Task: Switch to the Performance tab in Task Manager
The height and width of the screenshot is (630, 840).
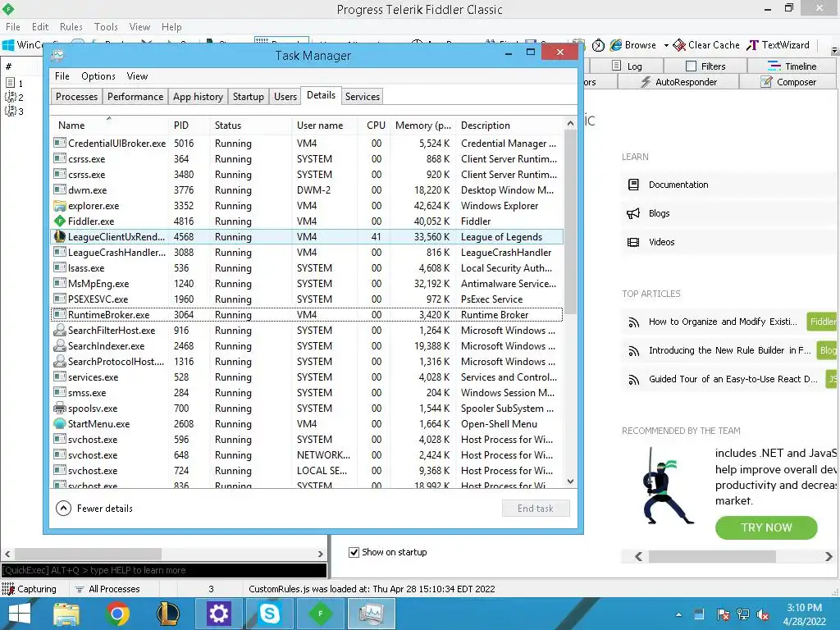Action: [135, 97]
